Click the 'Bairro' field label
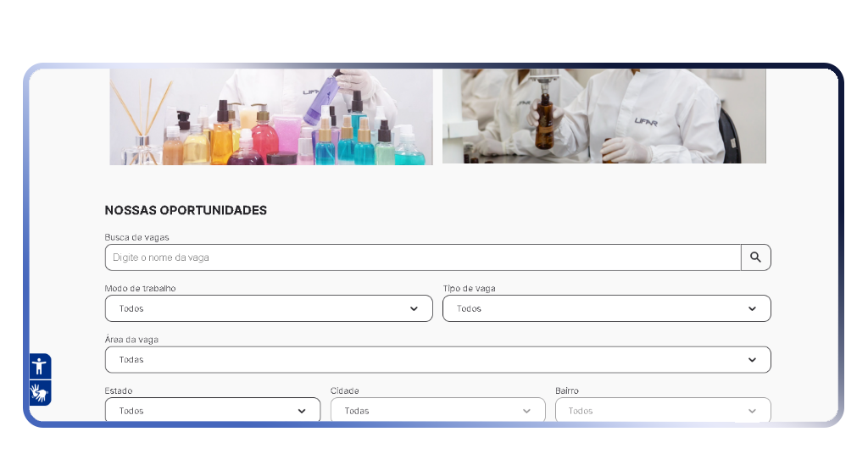The image size is (868, 454). [x=567, y=390]
